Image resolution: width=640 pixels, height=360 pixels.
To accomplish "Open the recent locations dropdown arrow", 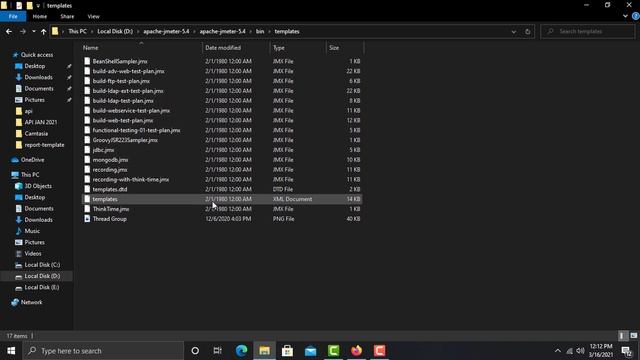I will [x=34, y=31].
